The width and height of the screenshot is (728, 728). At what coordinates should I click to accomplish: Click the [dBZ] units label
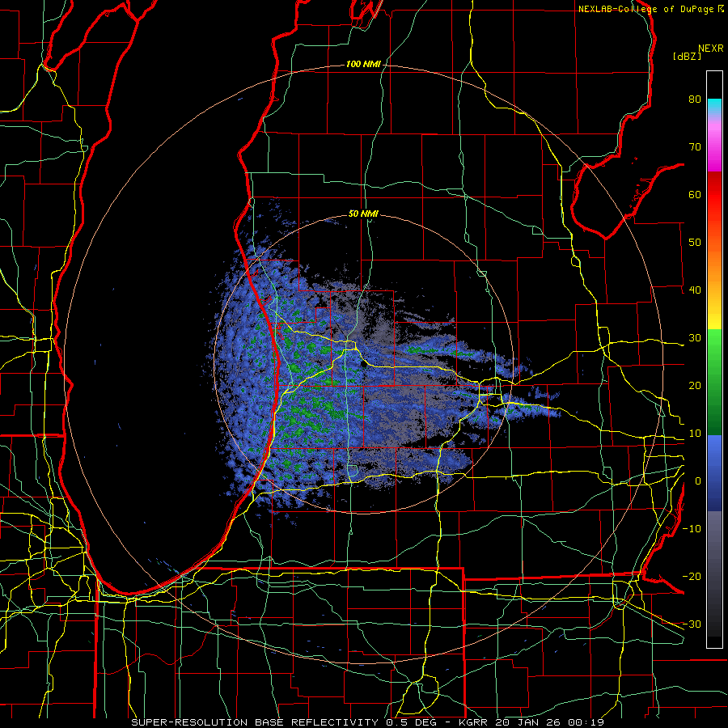pos(687,57)
